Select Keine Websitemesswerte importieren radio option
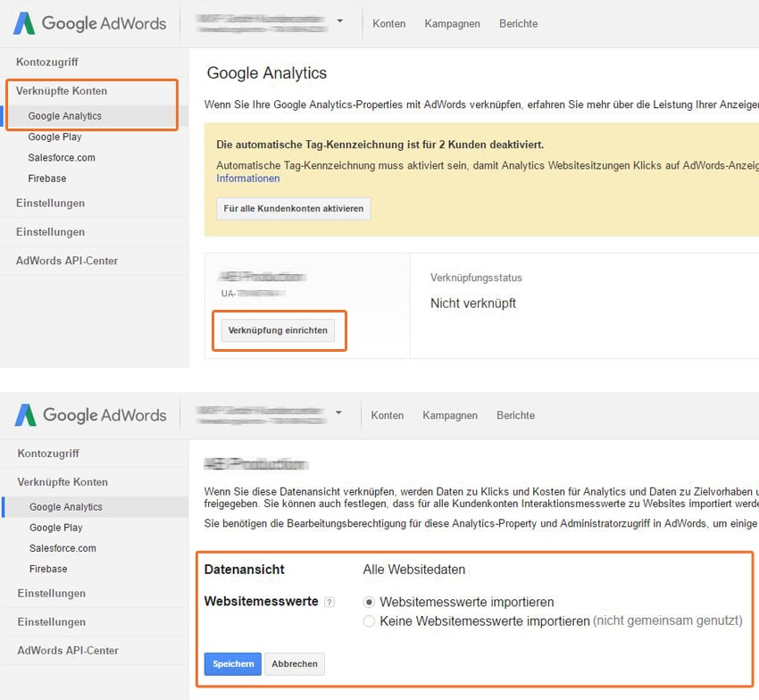Image resolution: width=759 pixels, height=700 pixels. tap(369, 621)
